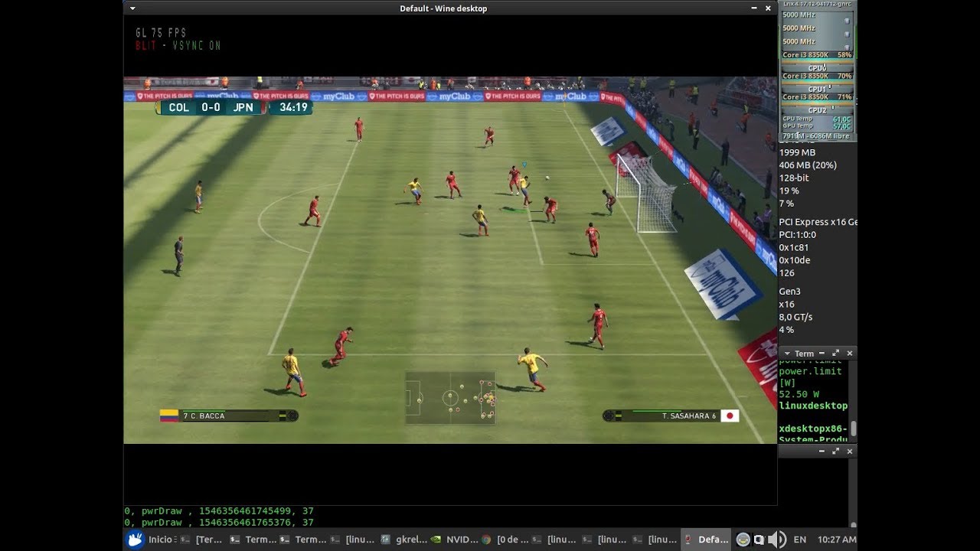
Task: Click the 'linuxdesktop' terminal text
Action: (x=813, y=406)
